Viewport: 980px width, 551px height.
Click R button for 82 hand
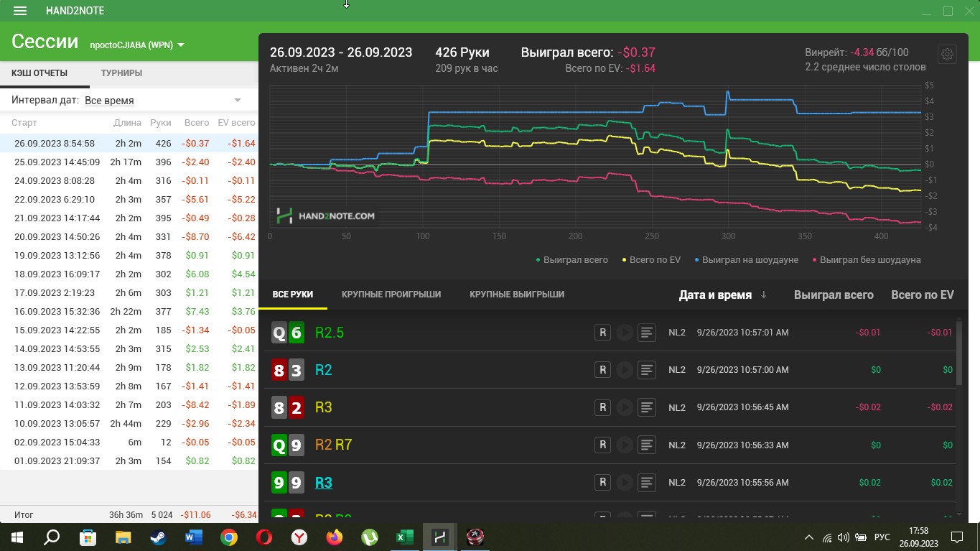pos(603,407)
